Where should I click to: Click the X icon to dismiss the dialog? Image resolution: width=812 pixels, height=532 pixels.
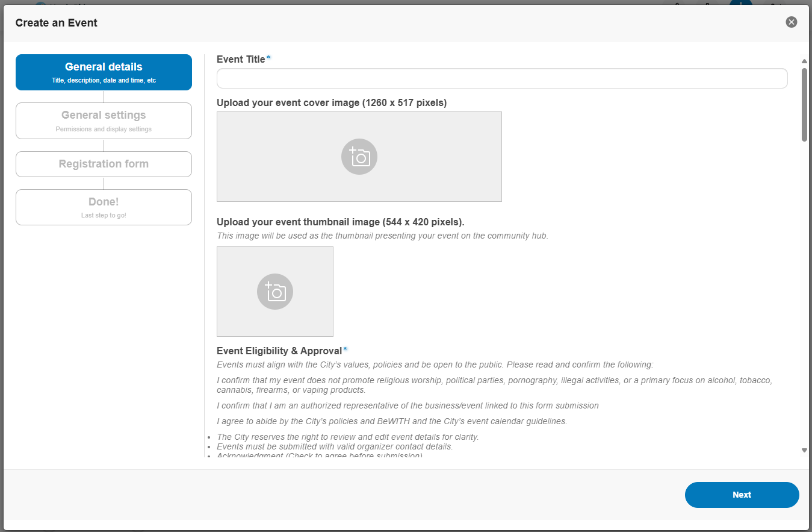(791, 22)
